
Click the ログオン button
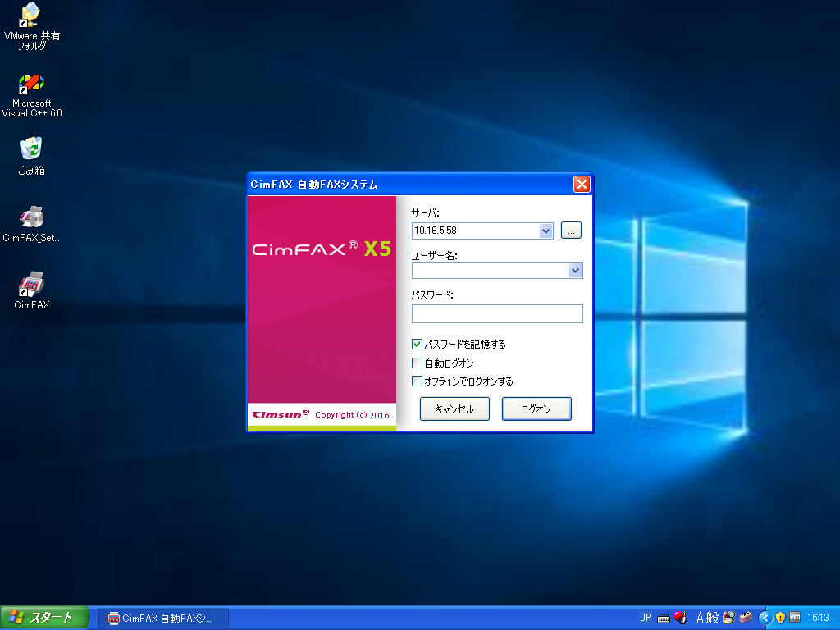pyautogui.click(x=536, y=409)
